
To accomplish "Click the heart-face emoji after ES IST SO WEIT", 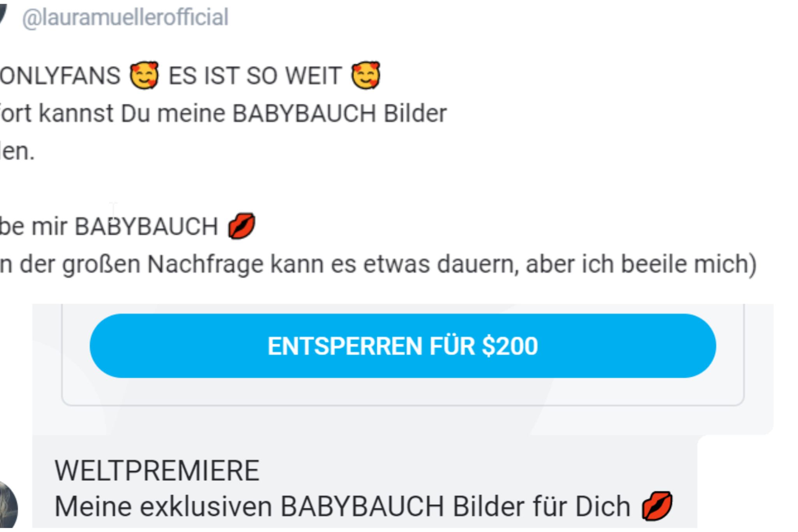I will [365, 75].
